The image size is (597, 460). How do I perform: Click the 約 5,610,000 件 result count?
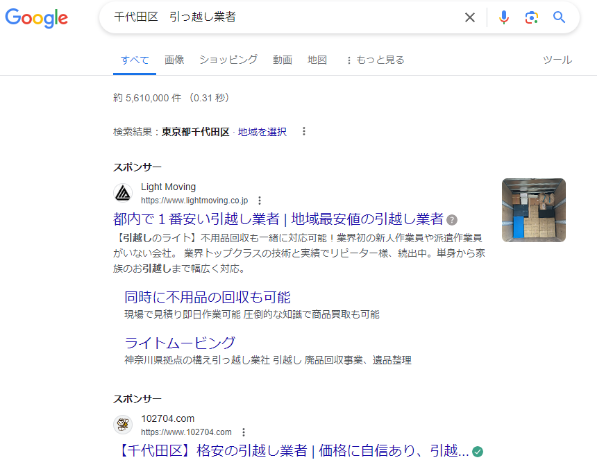tap(147, 98)
